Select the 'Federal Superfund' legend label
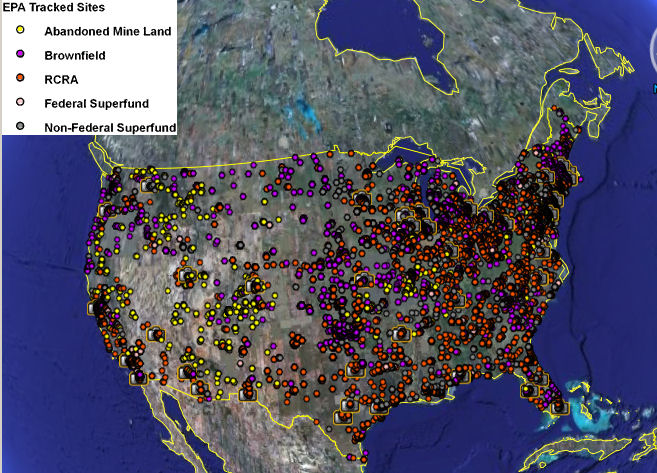The width and height of the screenshot is (657, 473). tap(96, 103)
